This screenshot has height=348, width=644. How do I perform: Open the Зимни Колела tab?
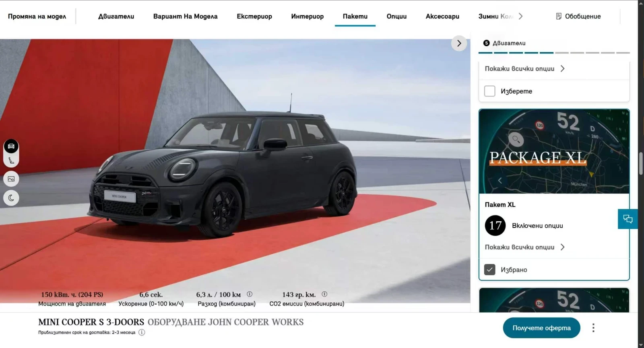click(x=495, y=16)
